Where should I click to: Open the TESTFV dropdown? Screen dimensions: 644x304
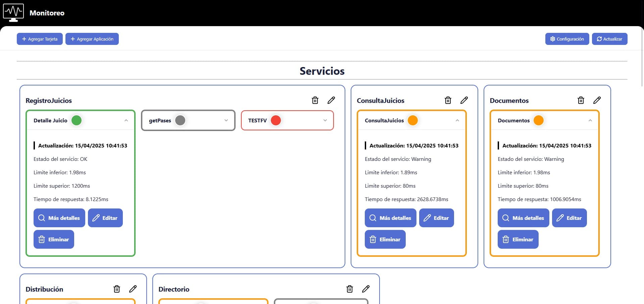[x=325, y=120]
